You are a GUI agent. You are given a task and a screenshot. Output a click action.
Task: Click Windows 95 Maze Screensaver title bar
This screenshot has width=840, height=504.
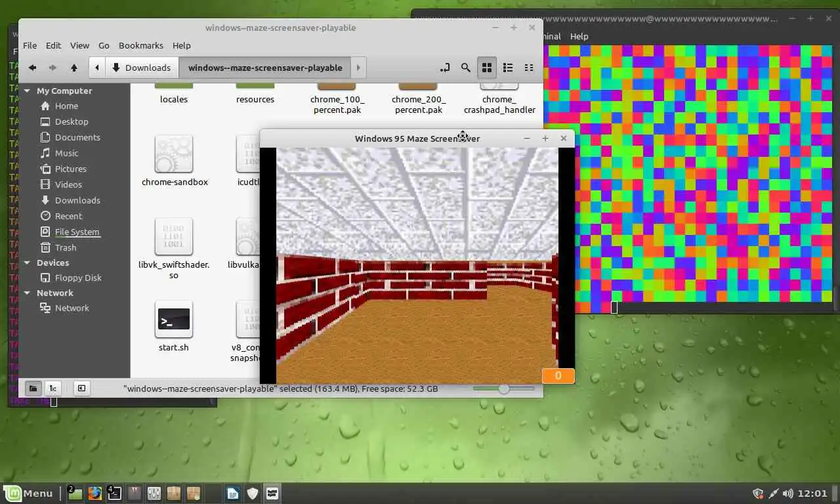pyautogui.click(x=417, y=138)
